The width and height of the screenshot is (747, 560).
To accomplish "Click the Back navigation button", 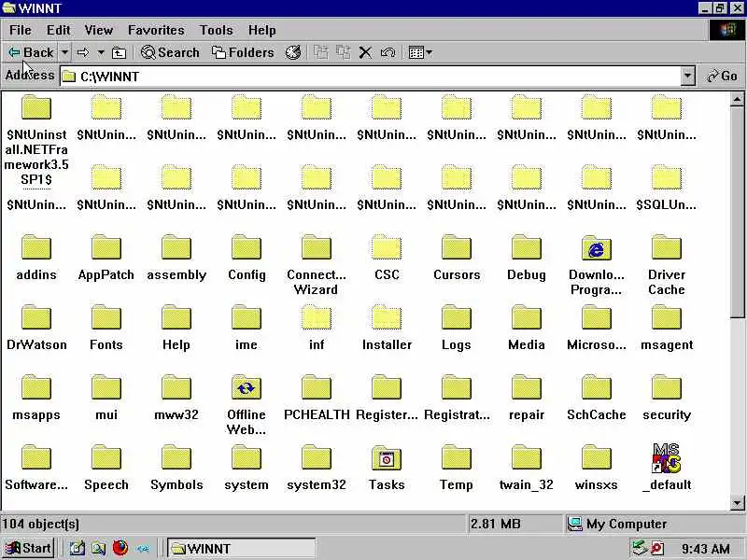I will pos(31,52).
